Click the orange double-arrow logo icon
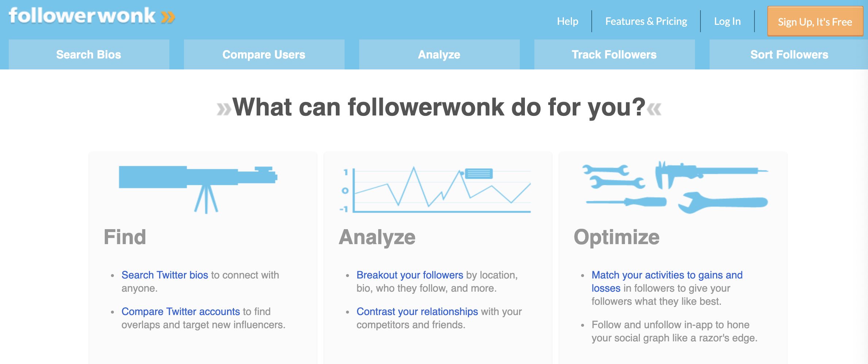This screenshot has height=364, width=868. (x=168, y=17)
